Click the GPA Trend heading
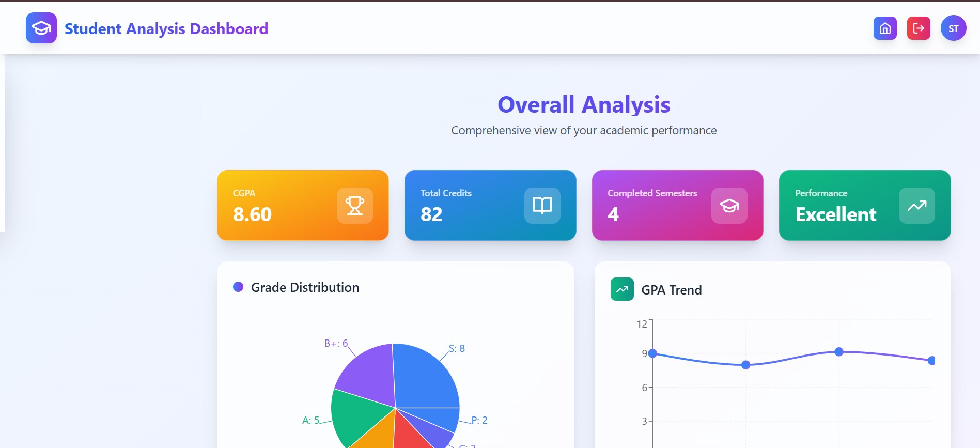Viewport: 980px width, 448px height. 672,290
